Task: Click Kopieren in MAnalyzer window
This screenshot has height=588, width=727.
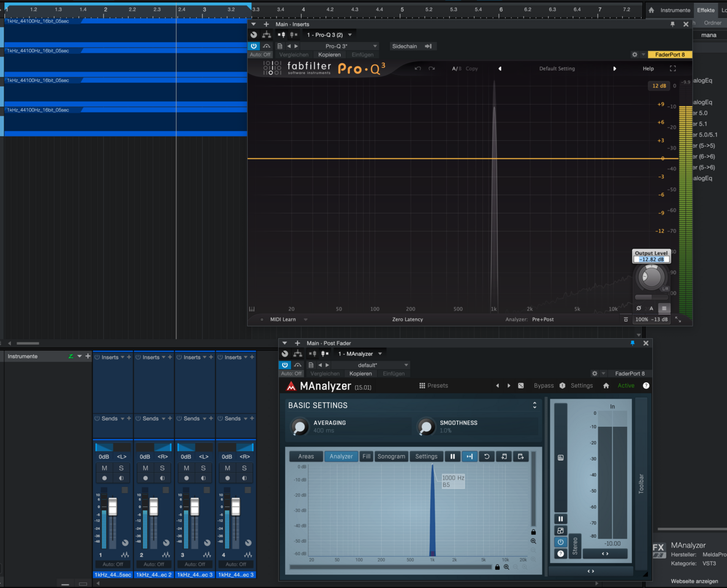Action: pyautogui.click(x=360, y=374)
